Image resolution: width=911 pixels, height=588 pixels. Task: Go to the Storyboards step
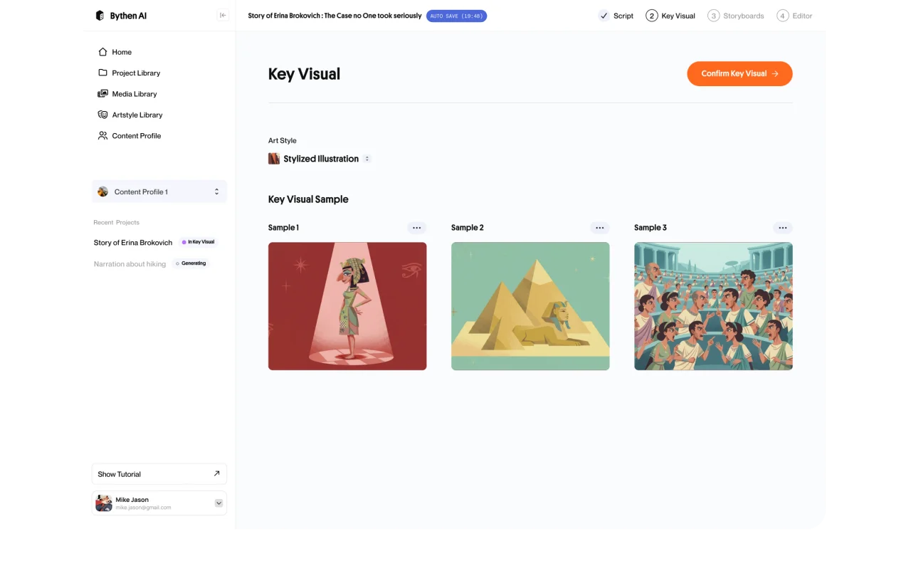[x=736, y=16]
